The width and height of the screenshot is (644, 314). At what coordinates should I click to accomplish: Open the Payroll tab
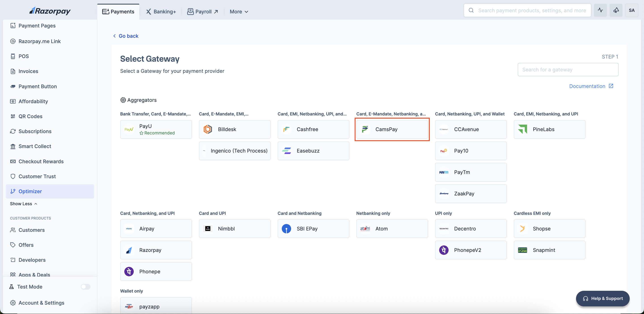203,11
